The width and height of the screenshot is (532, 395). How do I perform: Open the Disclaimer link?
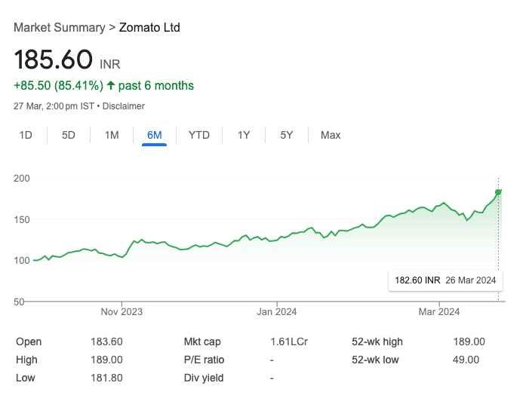point(124,106)
